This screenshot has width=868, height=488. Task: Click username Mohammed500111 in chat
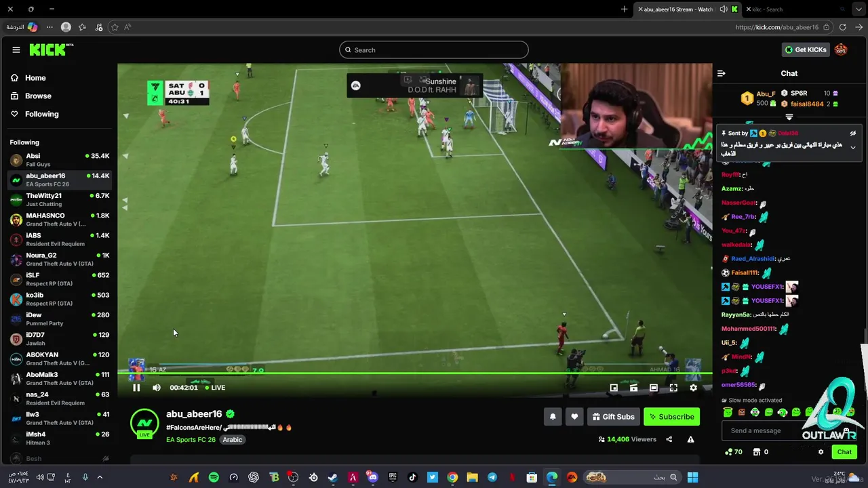748,329
